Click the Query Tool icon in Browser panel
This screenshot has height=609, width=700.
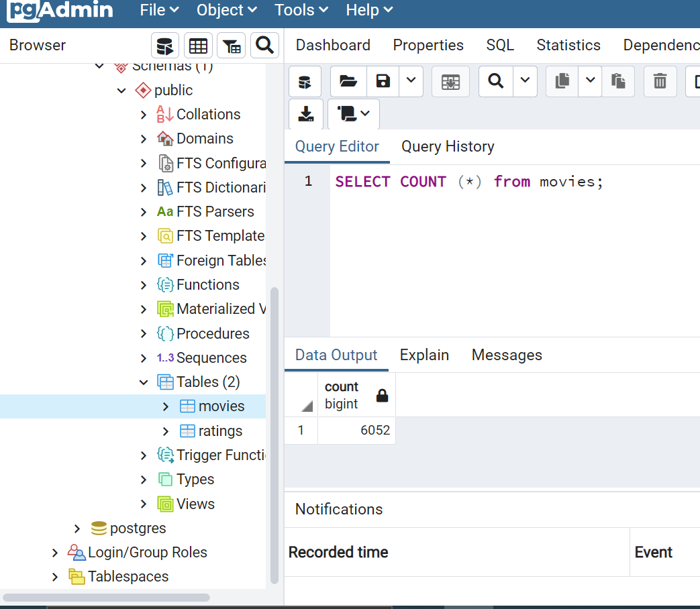(x=164, y=46)
